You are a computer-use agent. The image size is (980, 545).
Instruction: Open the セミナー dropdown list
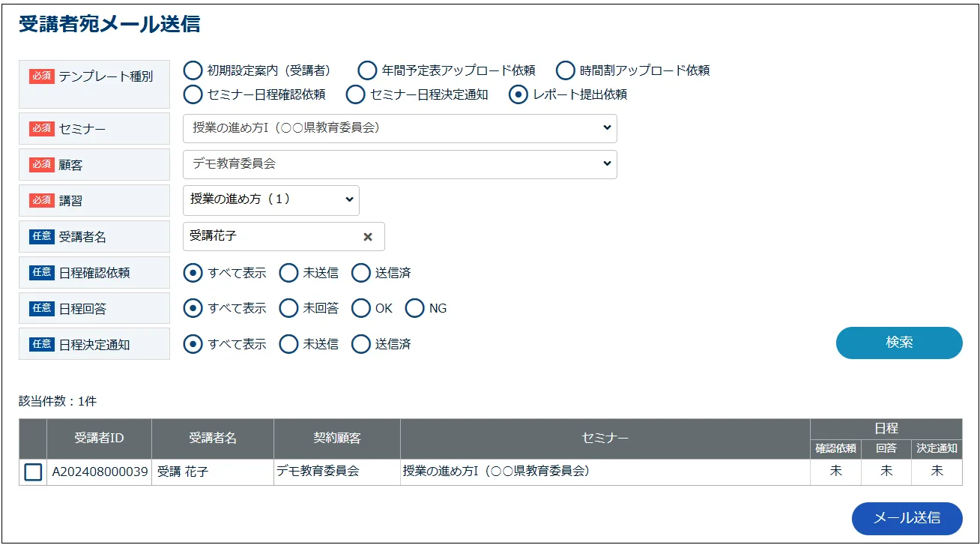pyautogui.click(x=399, y=128)
